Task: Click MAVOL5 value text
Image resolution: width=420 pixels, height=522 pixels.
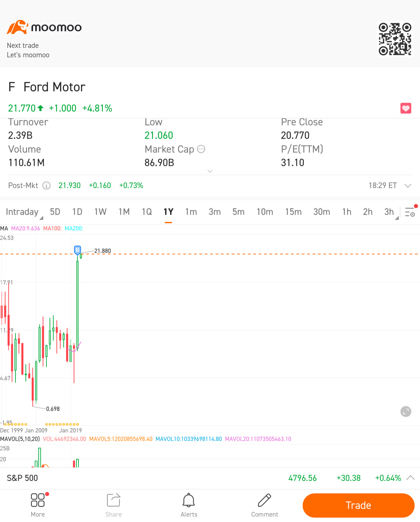Action: (121, 439)
